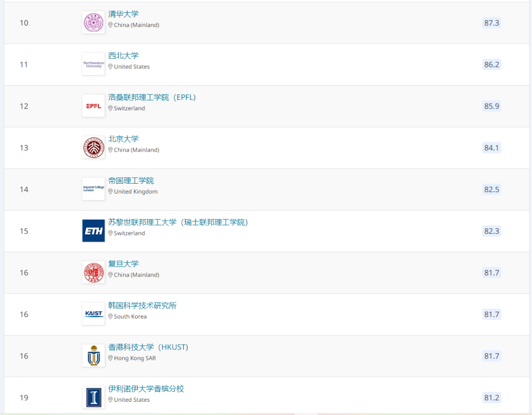Screen dimensions: 532x415
Task: Click the Peking University seal logo
Action: click(x=93, y=148)
